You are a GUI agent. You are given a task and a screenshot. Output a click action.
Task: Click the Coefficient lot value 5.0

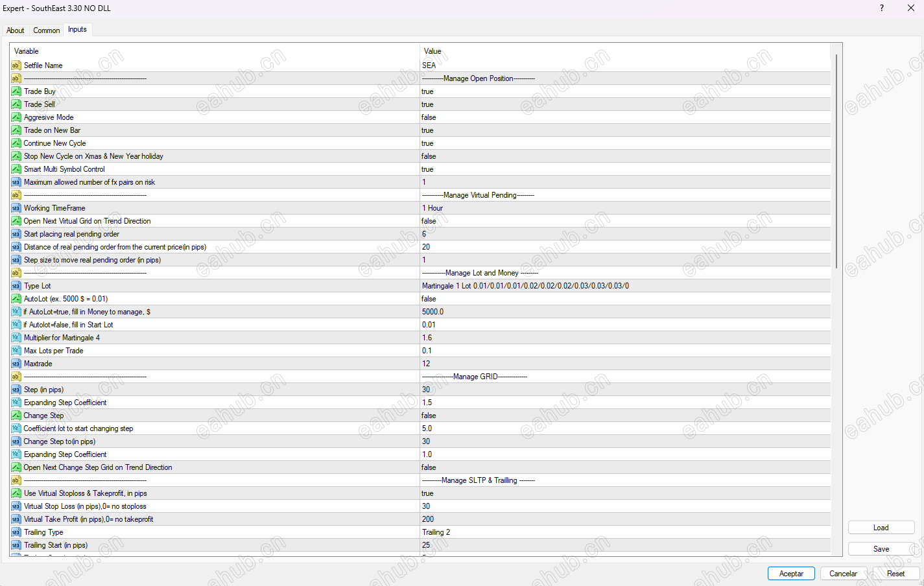pyautogui.click(x=427, y=428)
